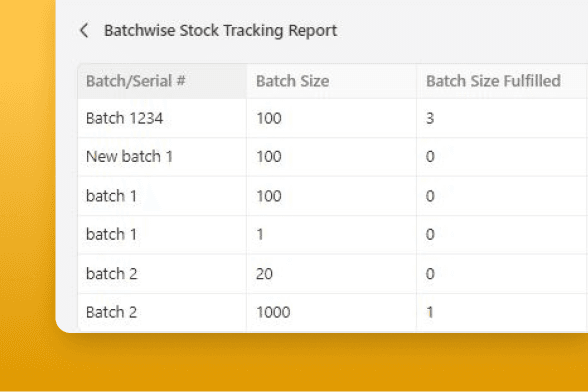
Task: Click batch size 1000 cell
Action: tap(332, 312)
